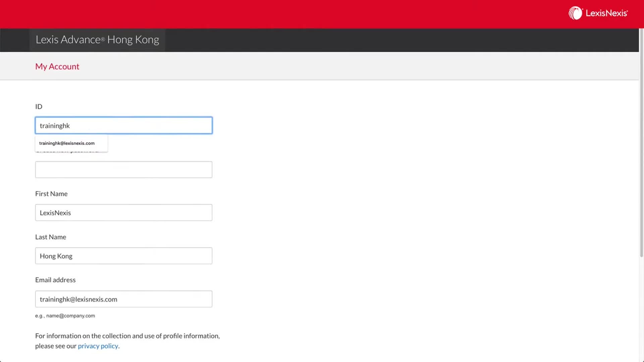The image size is (644, 362).
Task: Click the 'e.g., name@company.com' hint text
Action: pos(65,316)
